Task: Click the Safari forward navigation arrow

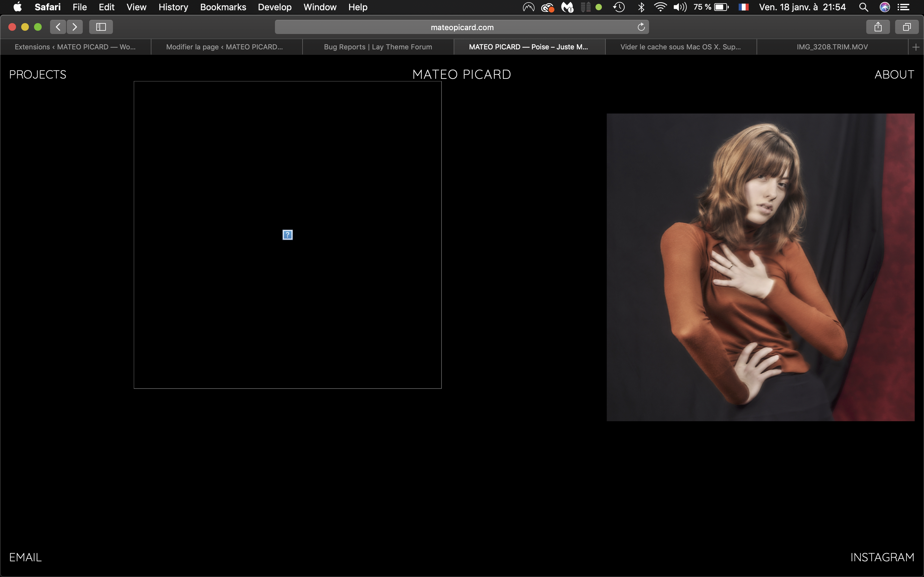Action: click(75, 27)
